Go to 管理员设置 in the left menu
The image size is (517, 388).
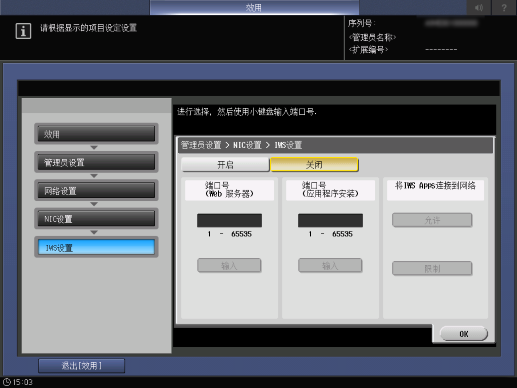click(96, 162)
